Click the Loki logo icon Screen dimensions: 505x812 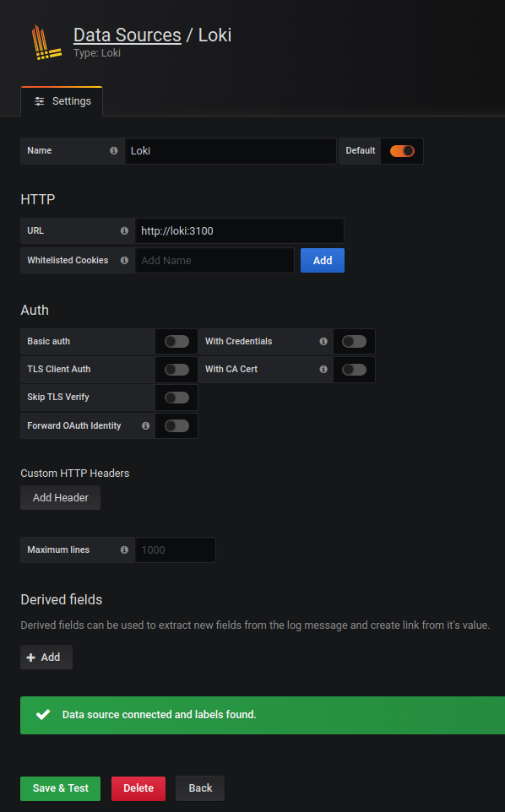[46, 42]
